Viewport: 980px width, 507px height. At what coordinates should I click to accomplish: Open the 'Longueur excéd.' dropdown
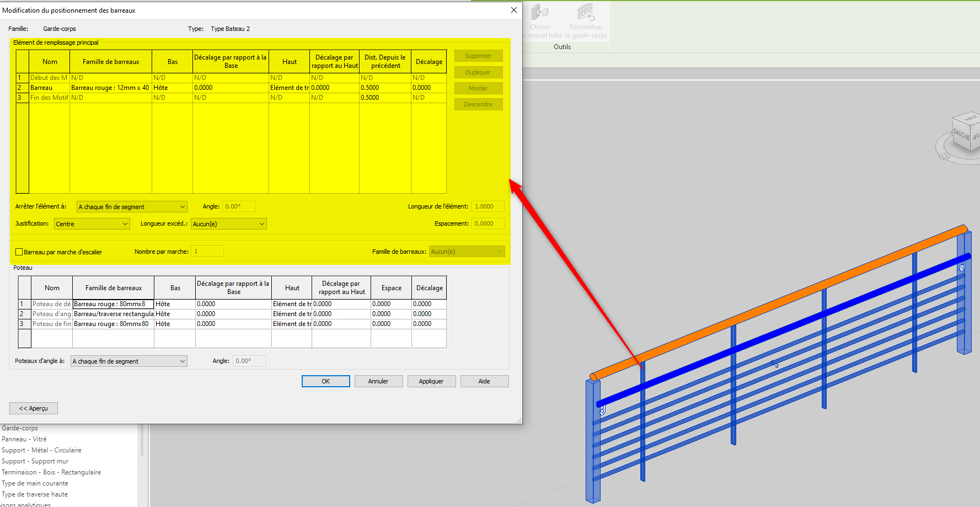(x=229, y=224)
